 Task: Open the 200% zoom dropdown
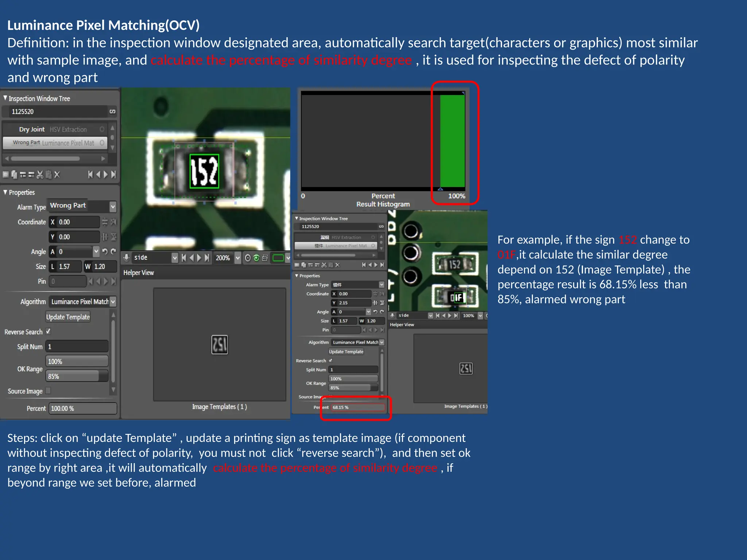pos(238,258)
